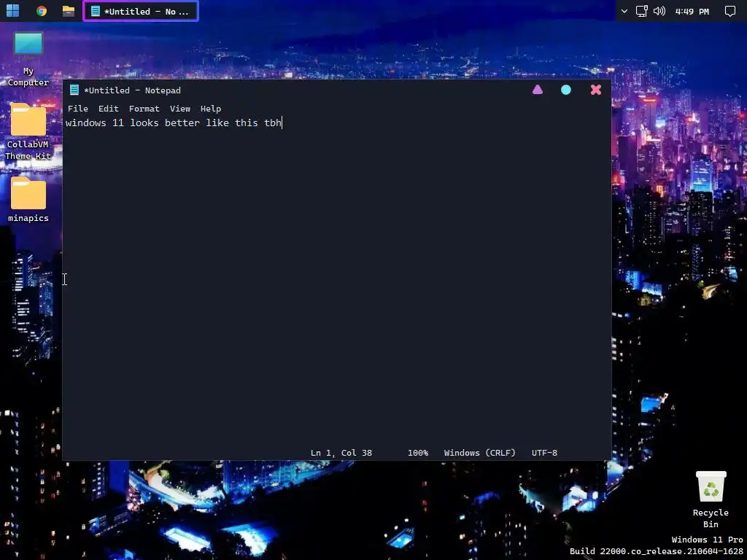Viewport: 747px width, 560px height.
Task: Open the network status tray icon
Action: (x=642, y=11)
